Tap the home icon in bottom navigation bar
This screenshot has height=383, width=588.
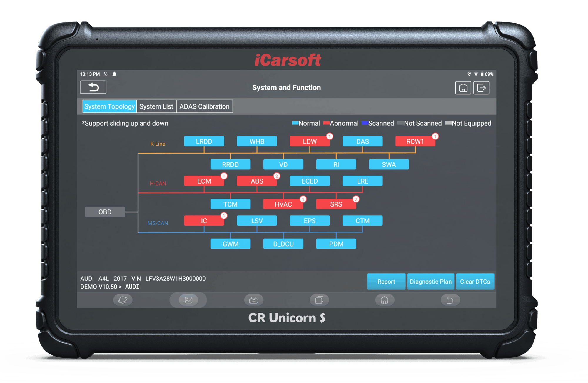385,300
